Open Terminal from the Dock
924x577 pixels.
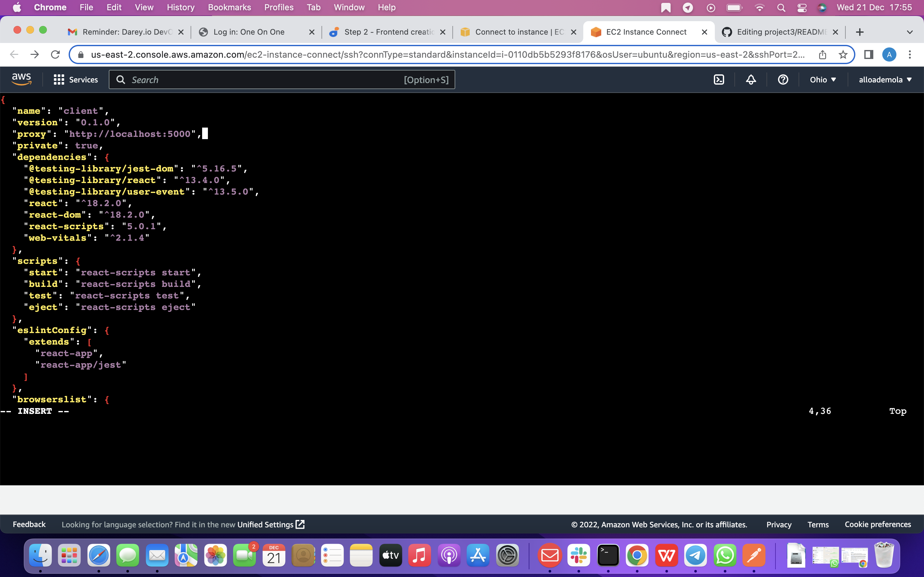pyautogui.click(x=608, y=555)
